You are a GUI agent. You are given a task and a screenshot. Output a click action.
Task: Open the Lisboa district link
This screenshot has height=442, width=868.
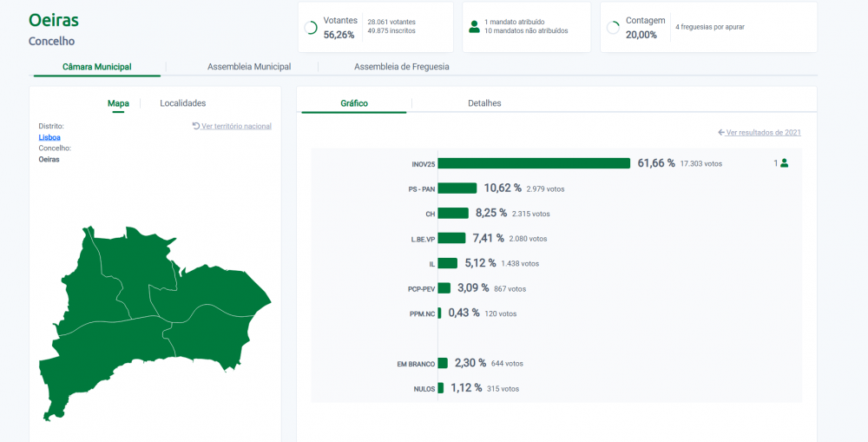click(49, 137)
